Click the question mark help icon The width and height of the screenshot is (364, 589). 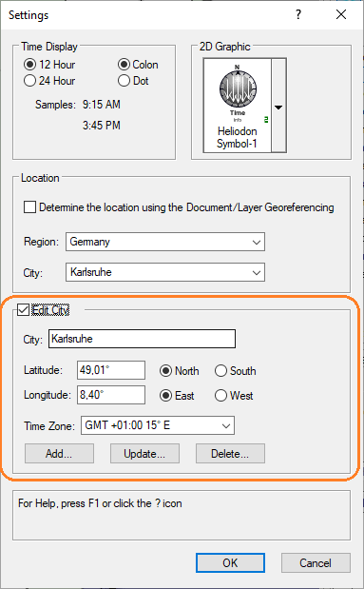[x=298, y=14]
